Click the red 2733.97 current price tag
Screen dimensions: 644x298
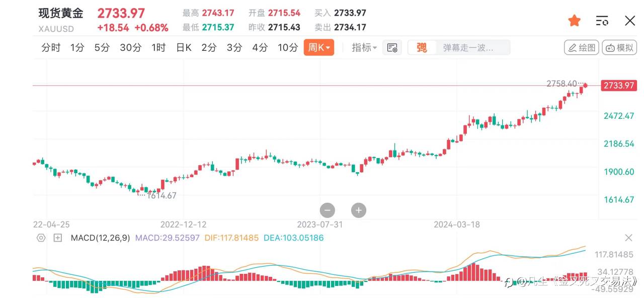click(x=619, y=86)
